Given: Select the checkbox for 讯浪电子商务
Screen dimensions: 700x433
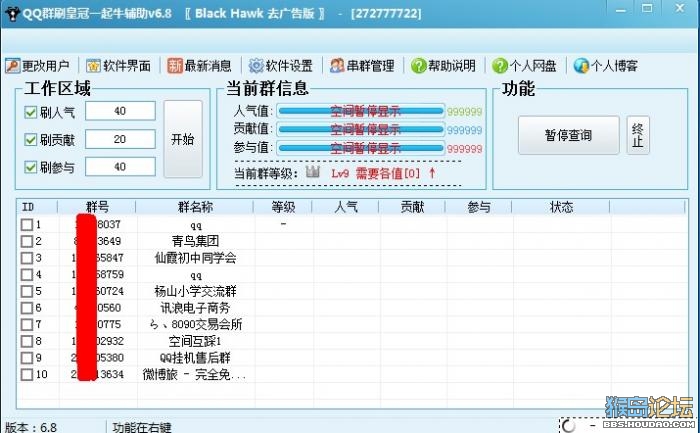Looking at the screenshot, I should coord(27,308).
